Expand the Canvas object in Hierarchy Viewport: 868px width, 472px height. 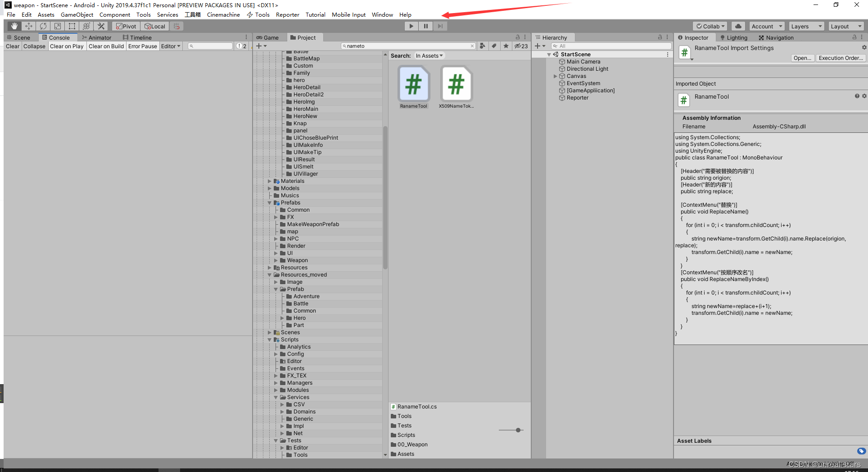[x=555, y=76]
